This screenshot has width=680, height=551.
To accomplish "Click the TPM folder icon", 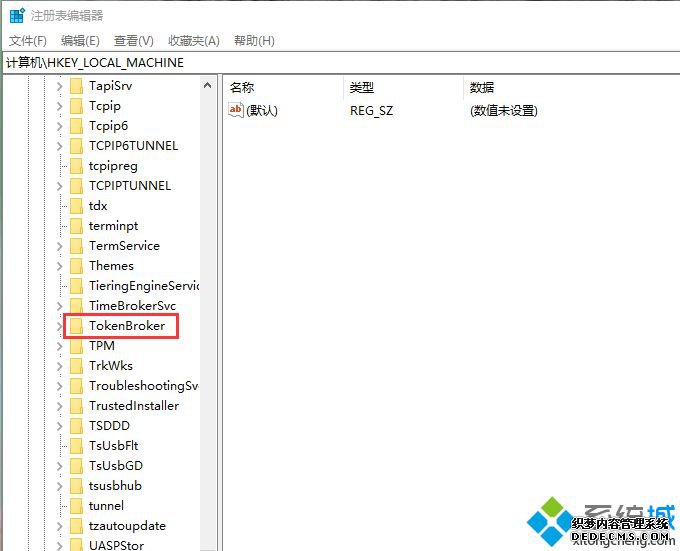I will (76, 346).
